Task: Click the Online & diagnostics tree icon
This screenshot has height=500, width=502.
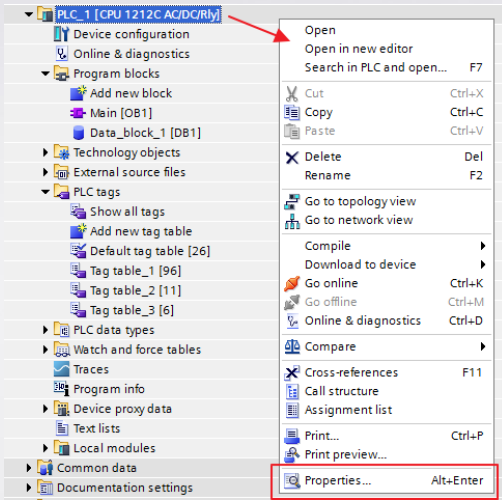Action: (x=62, y=54)
